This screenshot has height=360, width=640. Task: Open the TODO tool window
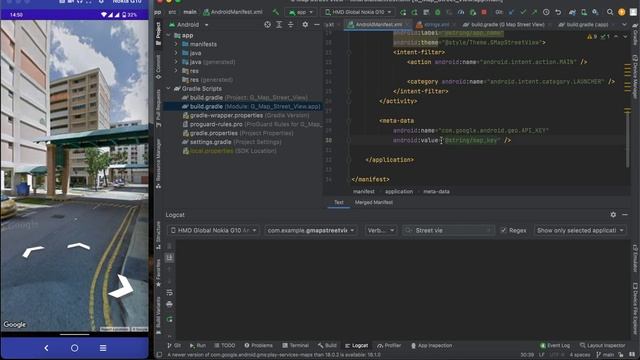[x=224, y=345]
